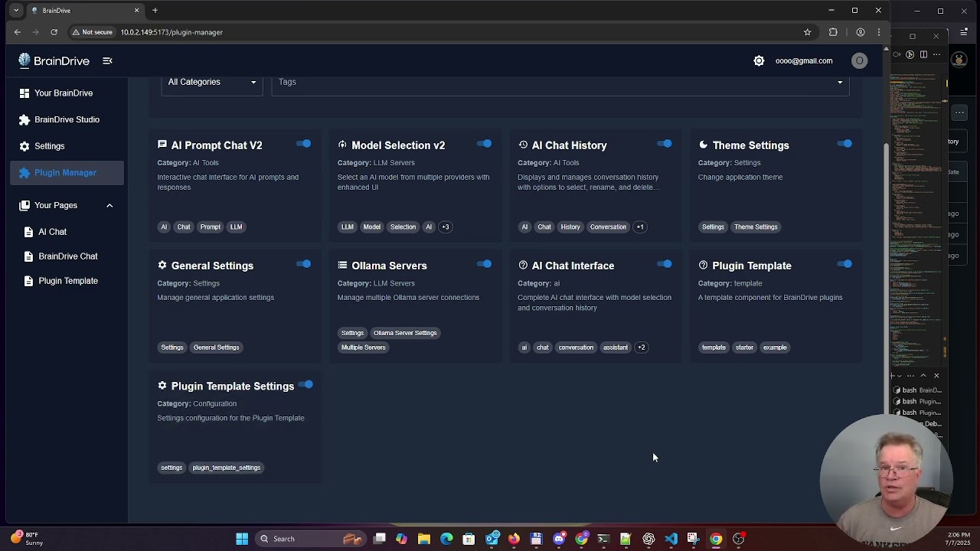Click the Windows taskbar Search box
Screen dimensions: 980x551
point(310,539)
